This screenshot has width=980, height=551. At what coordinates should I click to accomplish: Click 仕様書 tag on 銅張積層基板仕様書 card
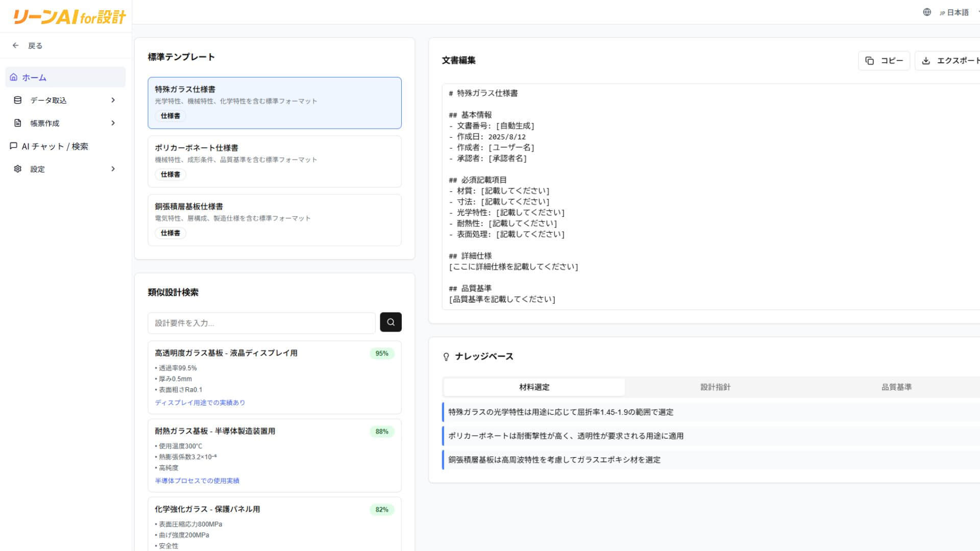click(x=170, y=233)
